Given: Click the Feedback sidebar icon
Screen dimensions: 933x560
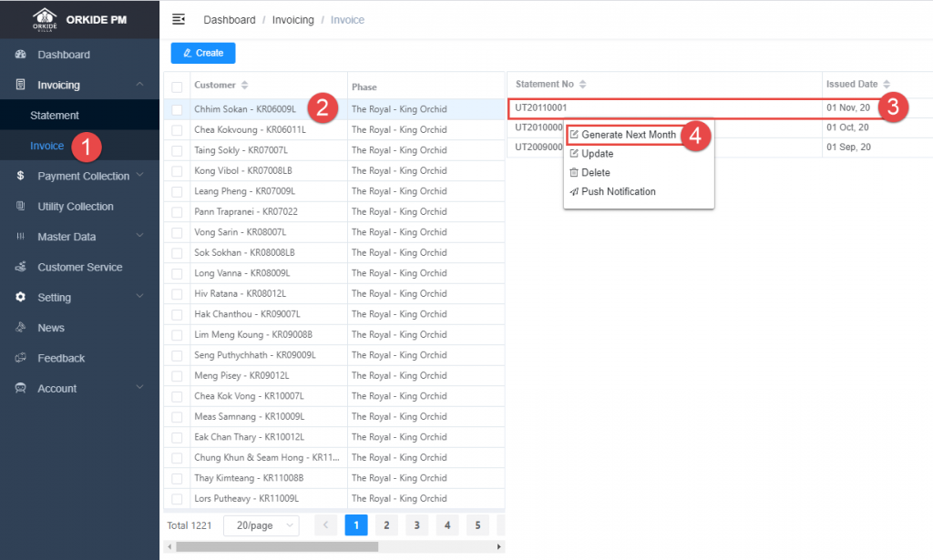Looking at the screenshot, I should click(x=20, y=358).
